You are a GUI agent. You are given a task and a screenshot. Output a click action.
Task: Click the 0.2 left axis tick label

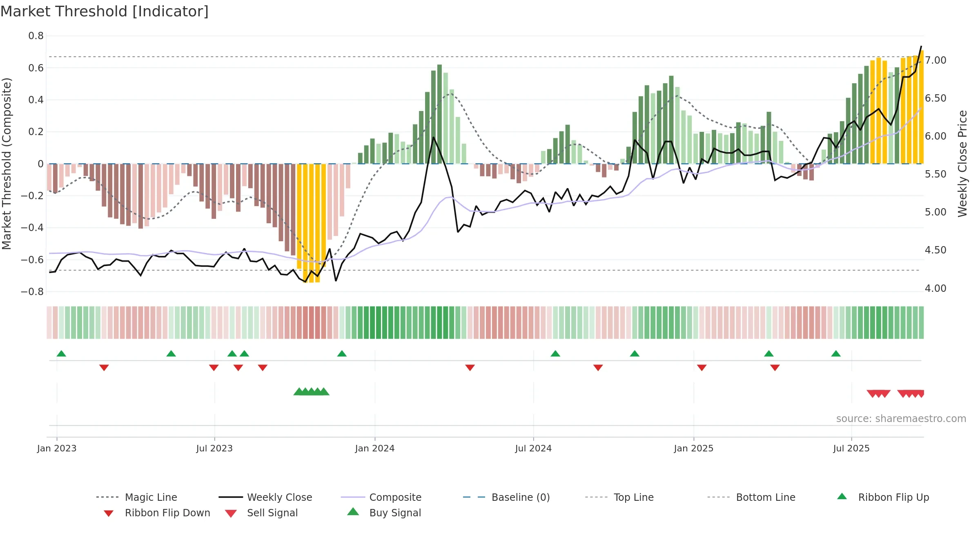click(36, 132)
